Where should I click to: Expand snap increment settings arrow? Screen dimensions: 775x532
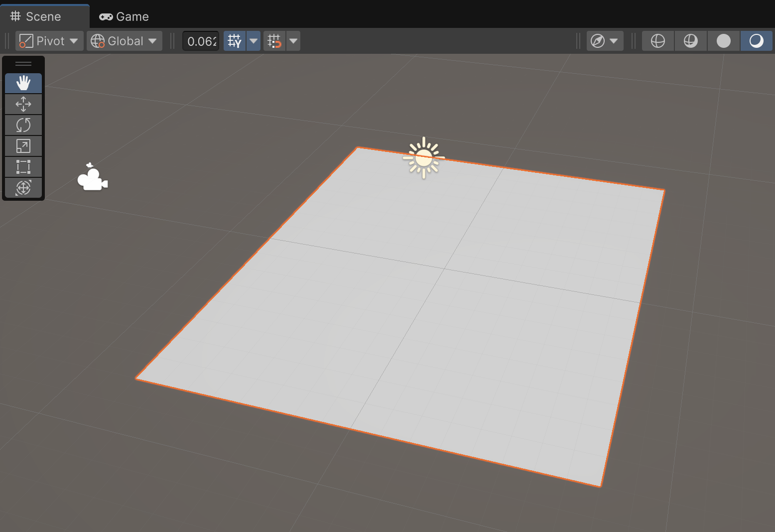point(293,41)
